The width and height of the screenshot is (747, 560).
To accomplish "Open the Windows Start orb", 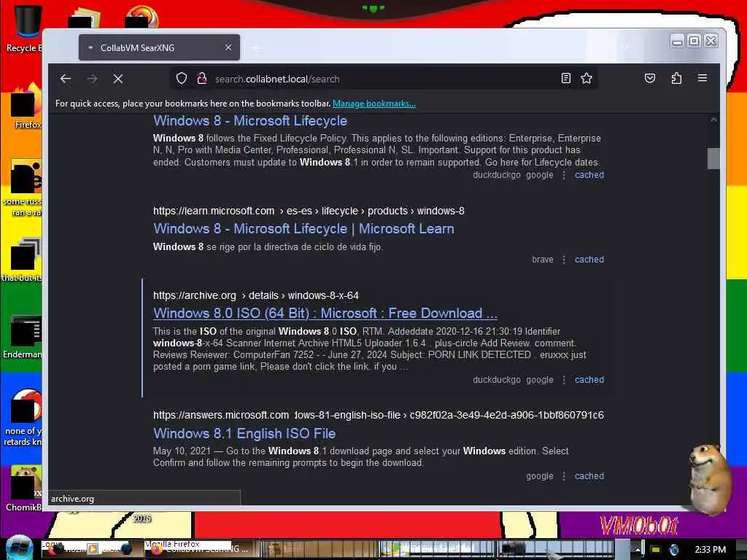I will (x=19, y=548).
